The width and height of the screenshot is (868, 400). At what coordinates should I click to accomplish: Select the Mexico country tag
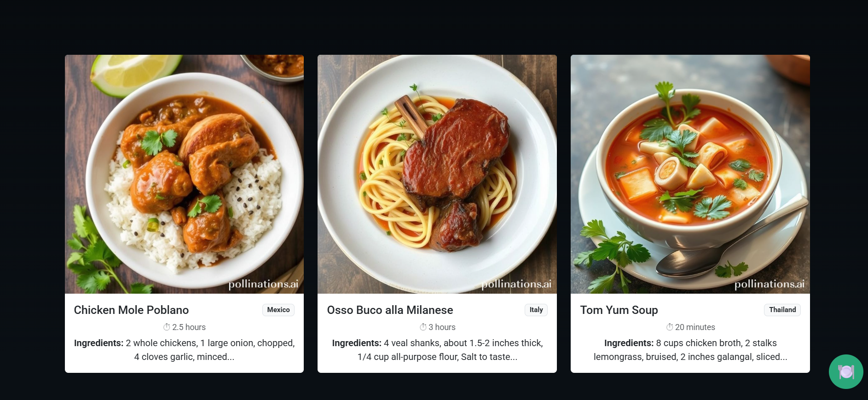tap(278, 310)
